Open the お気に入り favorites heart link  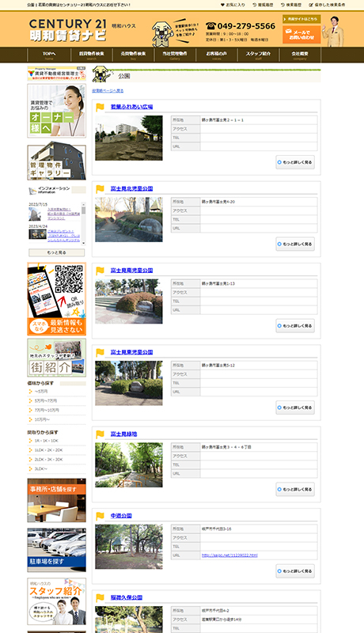pyautogui.click(x=233, y=5)
